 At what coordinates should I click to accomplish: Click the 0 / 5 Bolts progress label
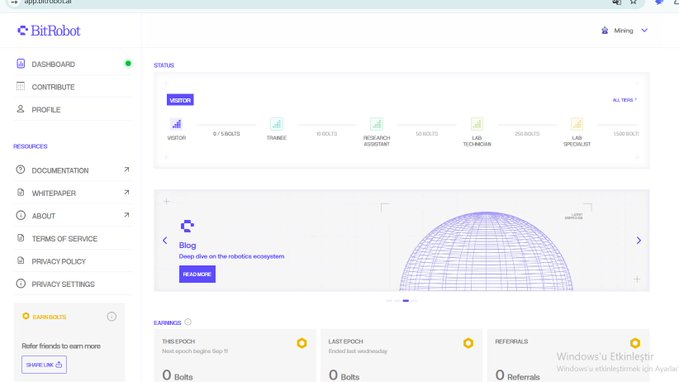[226, 134]
